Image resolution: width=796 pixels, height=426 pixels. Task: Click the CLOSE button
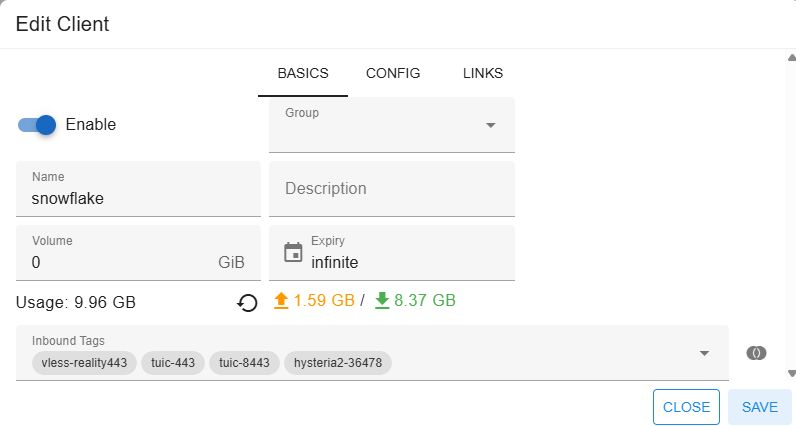point(686,407)
